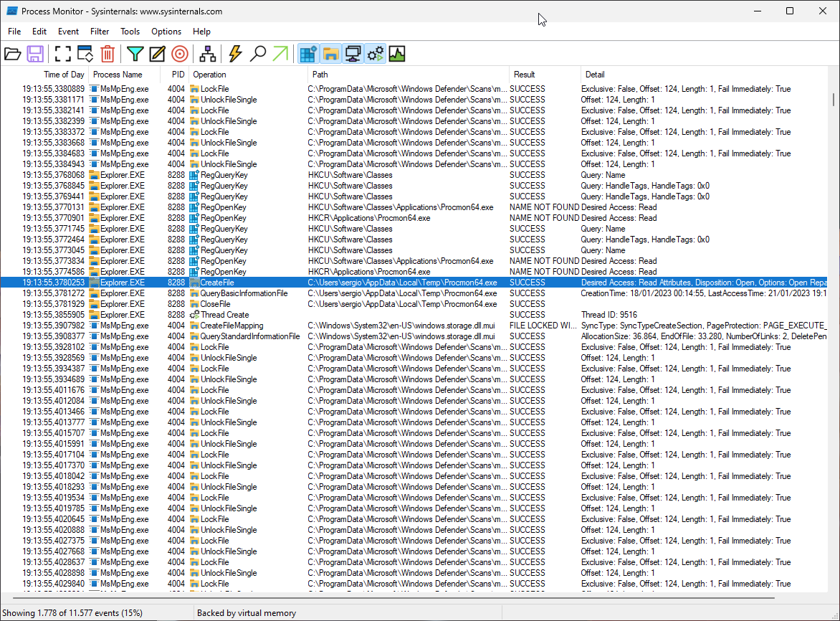Click the lightning bolt toolbar icon
Screen dimensions: 840x621
pos(235,54)
